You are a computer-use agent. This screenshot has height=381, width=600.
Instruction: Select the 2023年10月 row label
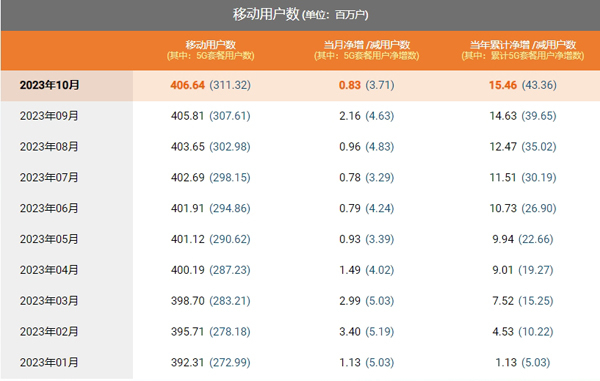(x=49, y=85)
